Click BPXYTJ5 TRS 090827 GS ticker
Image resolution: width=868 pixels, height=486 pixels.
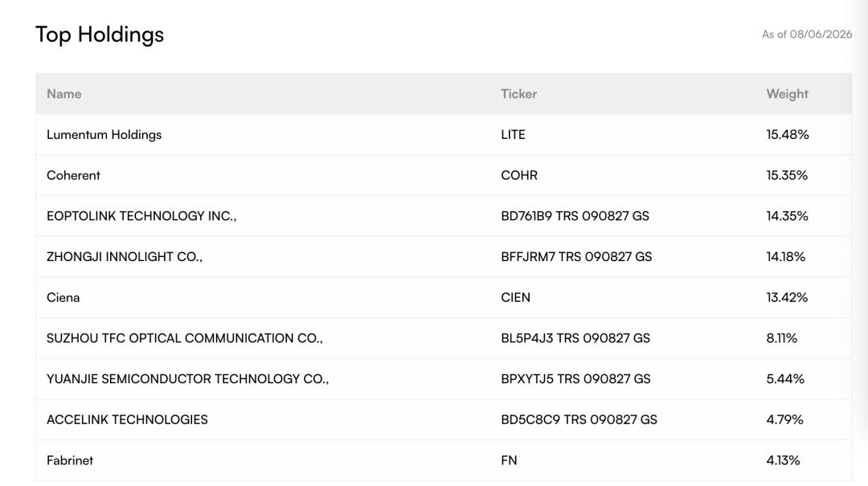575,379
